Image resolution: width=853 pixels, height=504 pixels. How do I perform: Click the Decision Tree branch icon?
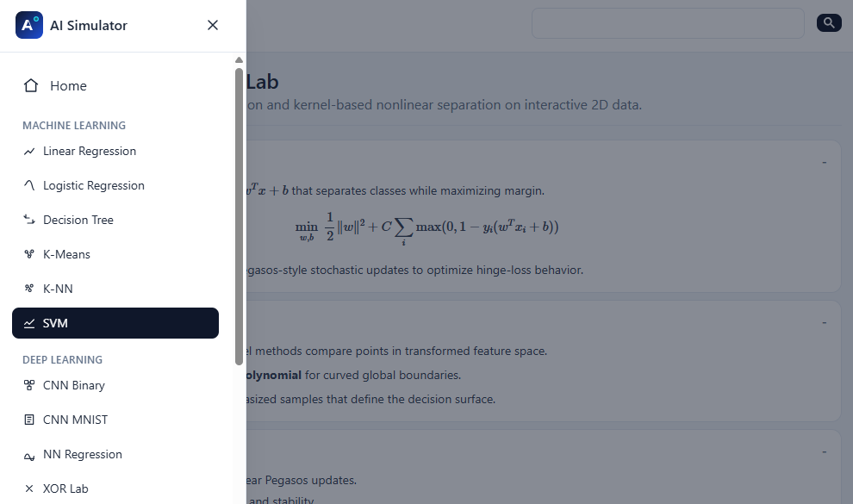pyautogui.click(x=28, y=220)
